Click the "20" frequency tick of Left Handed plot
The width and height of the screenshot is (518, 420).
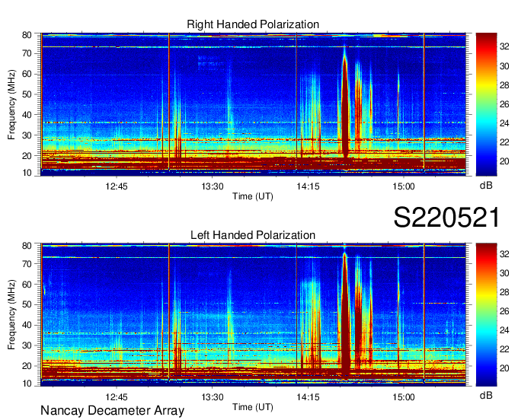[27, 366]
